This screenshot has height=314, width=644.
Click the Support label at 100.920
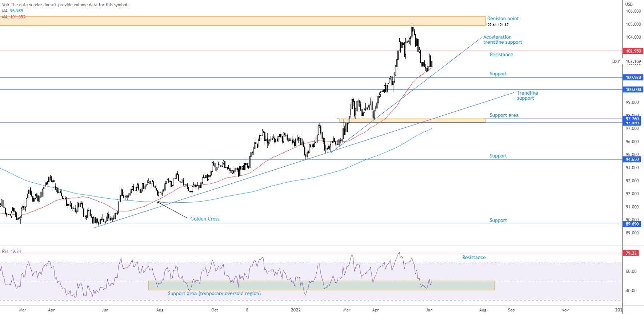coord(498,74)
